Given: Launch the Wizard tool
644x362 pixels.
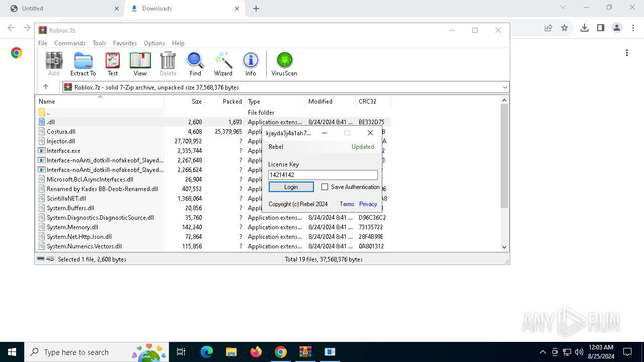Looking at the screenshot, I should tap(223, 64).
